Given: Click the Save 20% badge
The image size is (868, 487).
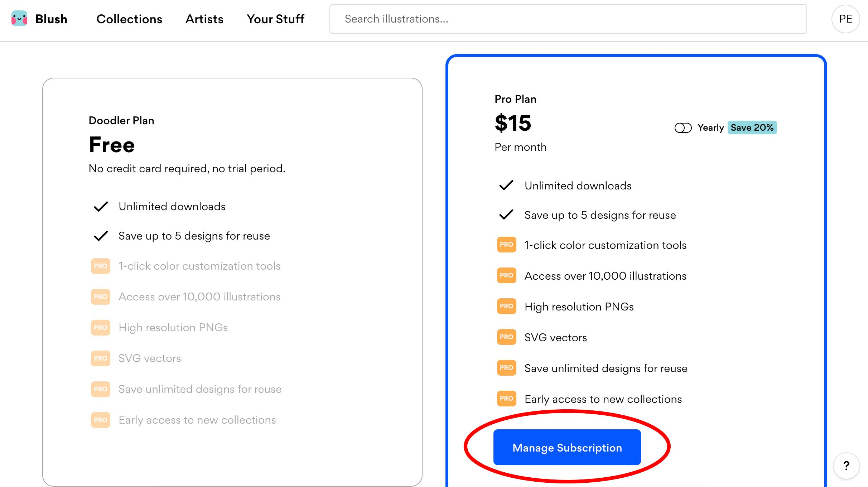Looking at the screenshot, I should [x=752, y=128].
